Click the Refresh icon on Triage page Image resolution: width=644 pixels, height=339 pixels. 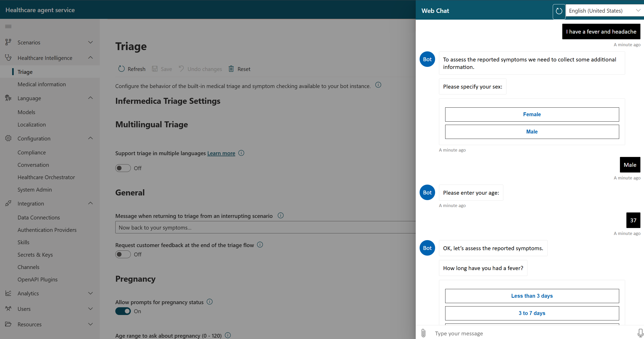coord(122,68)
